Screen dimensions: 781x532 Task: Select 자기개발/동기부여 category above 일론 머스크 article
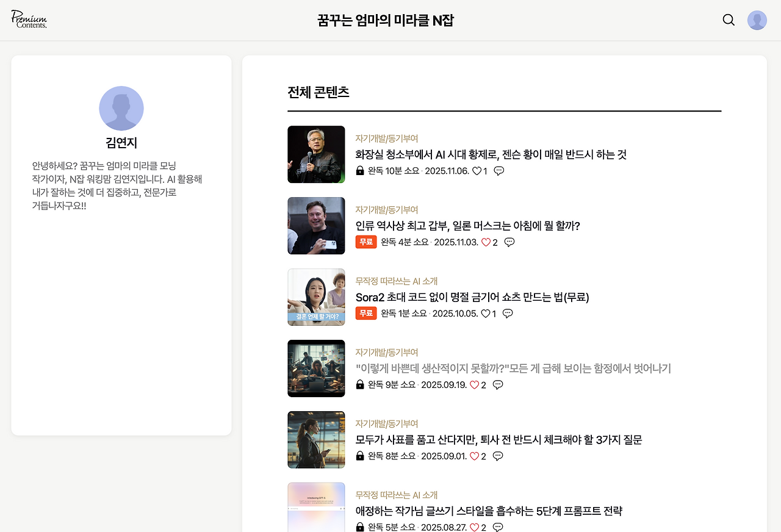click(387, 210)
